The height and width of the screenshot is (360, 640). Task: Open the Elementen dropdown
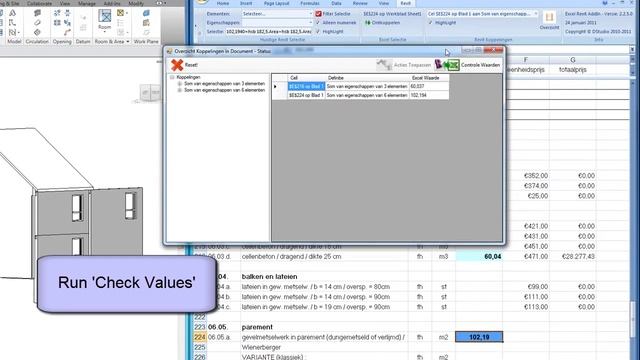[310, 13]
